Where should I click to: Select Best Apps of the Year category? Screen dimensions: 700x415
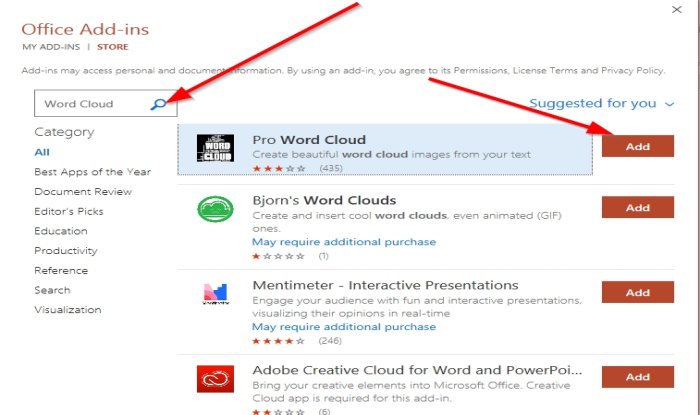[92, 172]
